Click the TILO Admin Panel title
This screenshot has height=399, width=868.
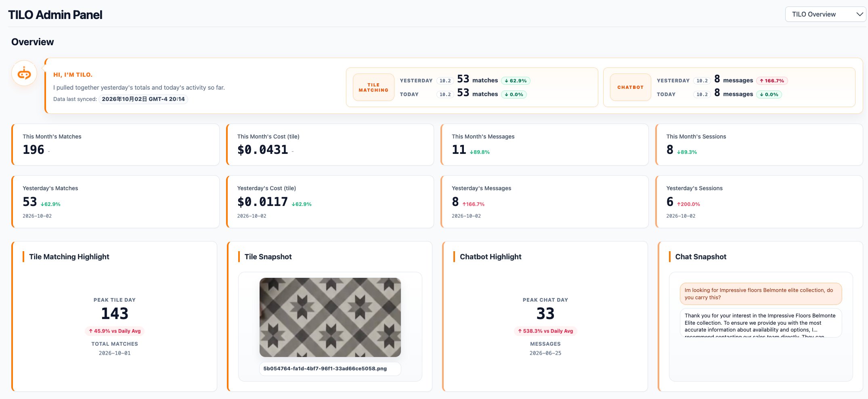[55, 15]
